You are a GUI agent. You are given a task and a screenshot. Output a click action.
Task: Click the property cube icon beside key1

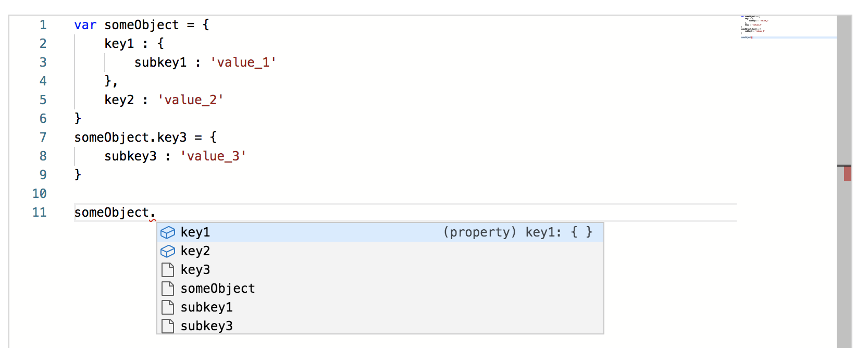(x=168, y=232)
